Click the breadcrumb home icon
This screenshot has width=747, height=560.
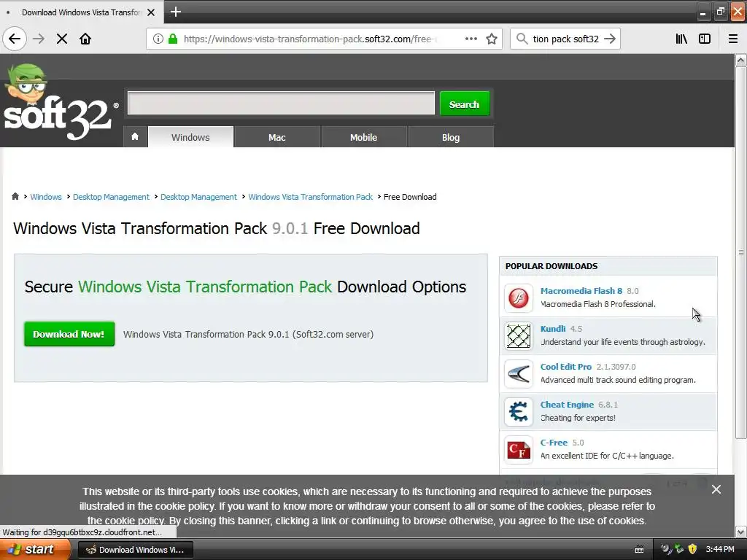tap(15, 196)
